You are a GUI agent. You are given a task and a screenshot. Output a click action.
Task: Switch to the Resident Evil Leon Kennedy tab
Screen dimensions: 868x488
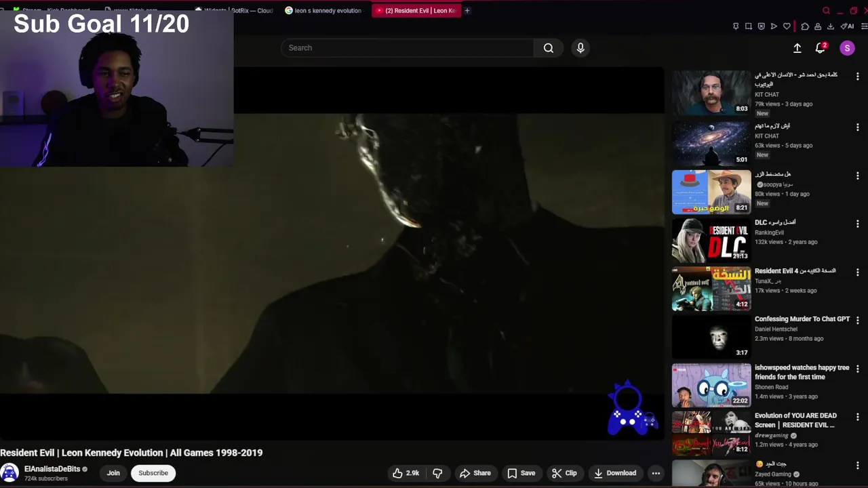tap(416, 11)
